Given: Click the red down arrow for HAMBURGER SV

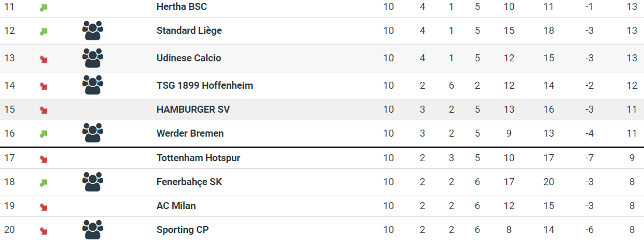Looking at the screenshot, I should click(x=44, y=110).
